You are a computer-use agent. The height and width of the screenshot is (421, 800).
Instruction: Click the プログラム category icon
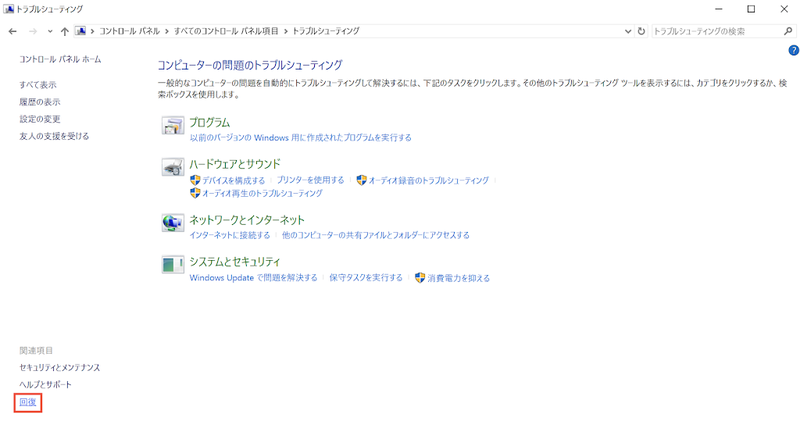click(174, 126)
